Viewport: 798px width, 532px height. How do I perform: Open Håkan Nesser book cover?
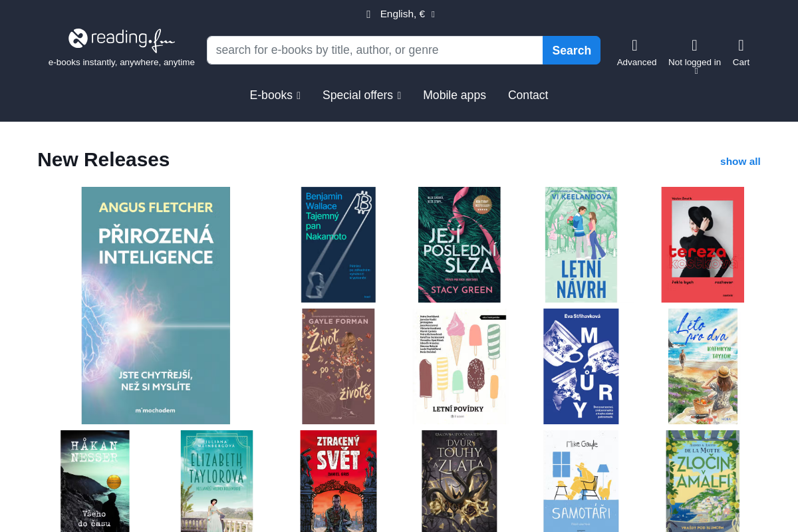point(95,481)
